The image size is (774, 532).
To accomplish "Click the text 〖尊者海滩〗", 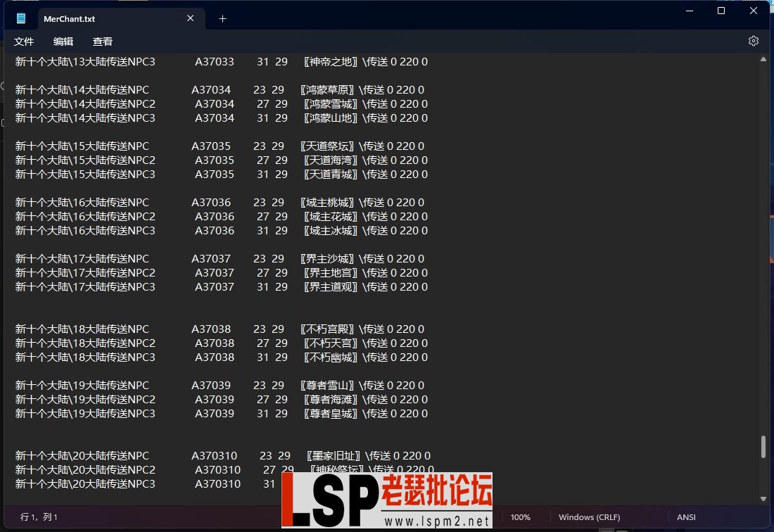I will coord(331,399).
